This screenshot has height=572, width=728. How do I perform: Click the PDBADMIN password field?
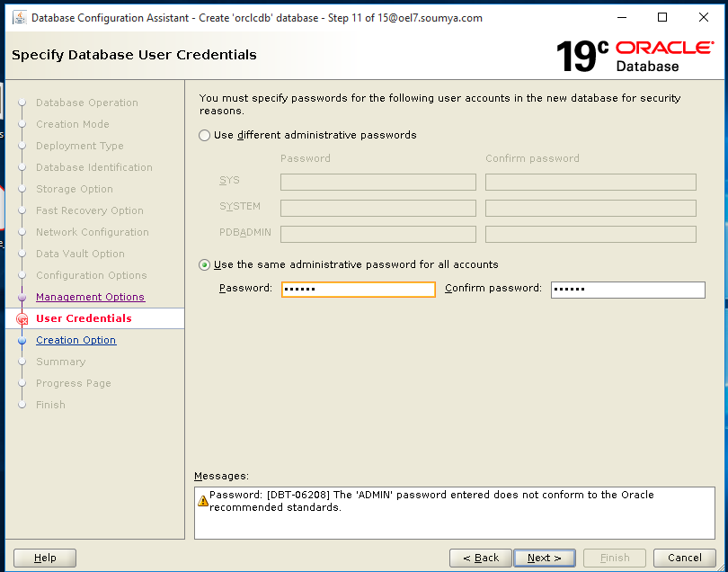point(377,234)
